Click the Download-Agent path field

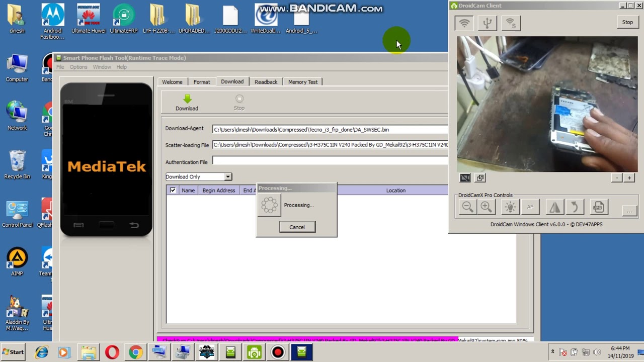pyautogui.click(x=330, y=130)
